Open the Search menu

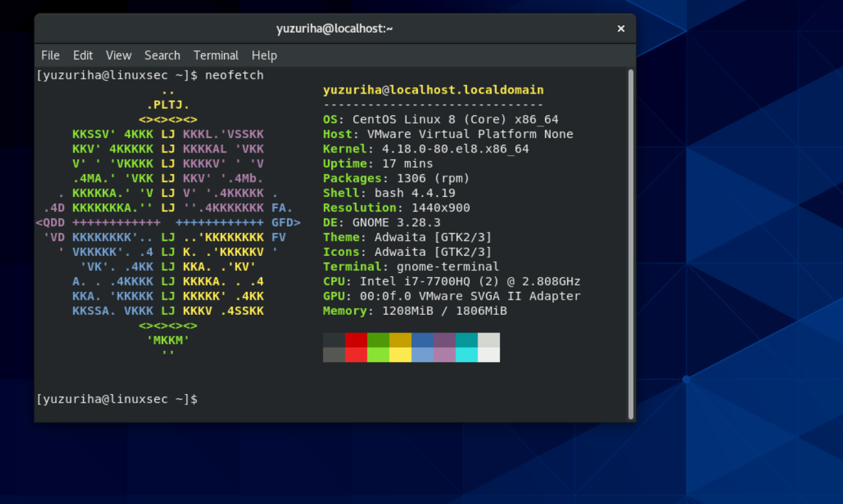click(162, 56)
